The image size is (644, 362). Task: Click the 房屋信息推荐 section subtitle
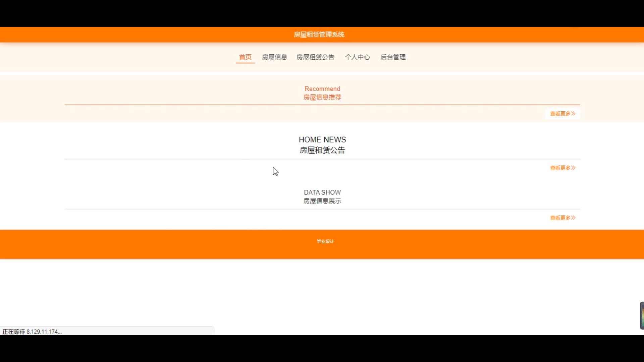322,97
